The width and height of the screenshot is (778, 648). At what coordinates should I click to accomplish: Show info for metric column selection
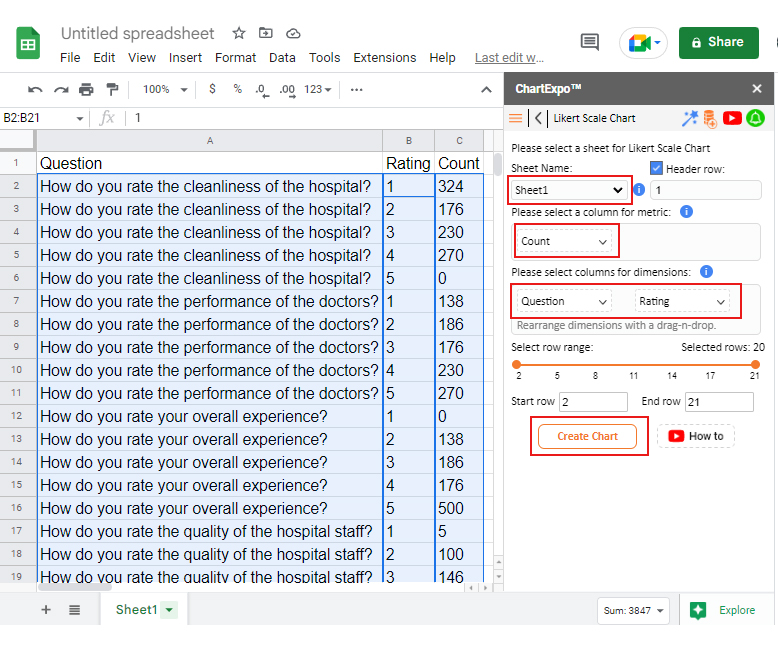tap(686, 212)
